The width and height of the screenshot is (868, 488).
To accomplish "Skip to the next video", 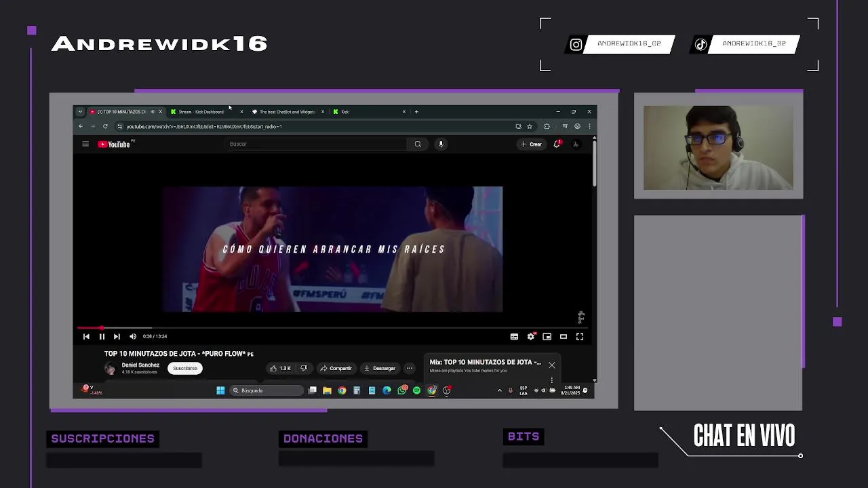I will 117,336.
